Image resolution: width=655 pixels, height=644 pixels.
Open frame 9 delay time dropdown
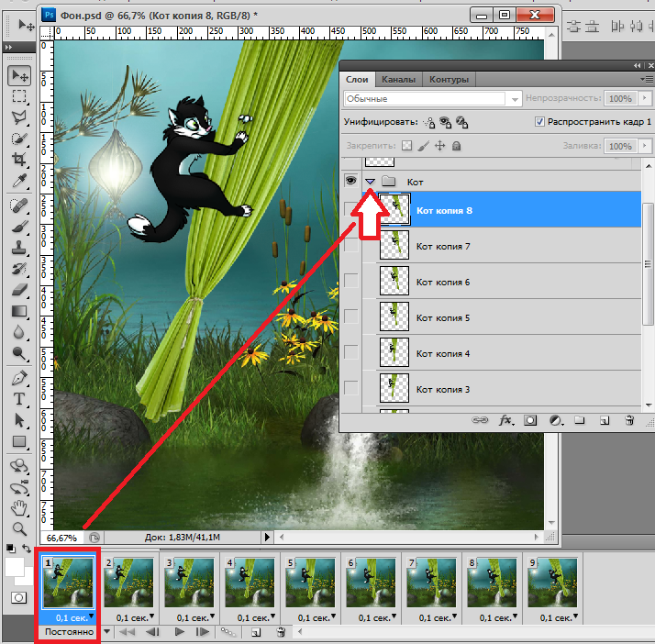click(575, 616)
